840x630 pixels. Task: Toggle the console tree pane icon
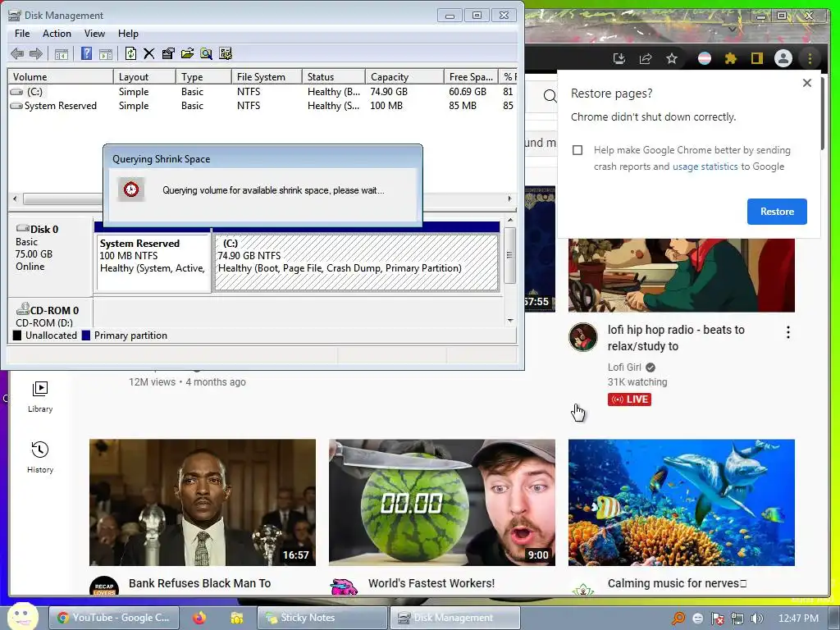61,53
